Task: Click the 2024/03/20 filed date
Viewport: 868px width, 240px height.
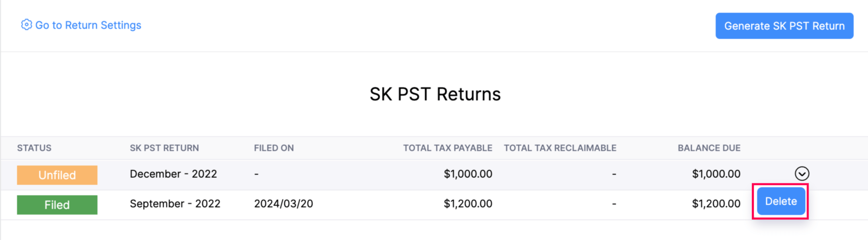Action: pyautogui.click(x=284, y=203)
